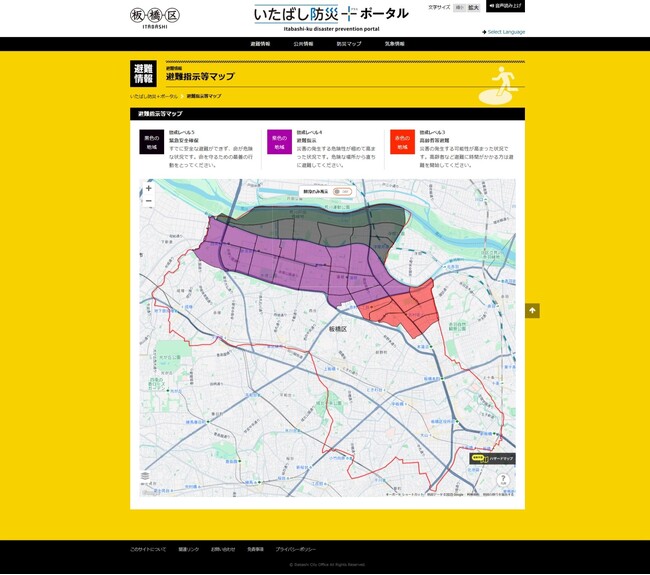Set font size to 標準
Image resolution: width=650 pixels, height=575 pixels.
(x=459, y=7)
